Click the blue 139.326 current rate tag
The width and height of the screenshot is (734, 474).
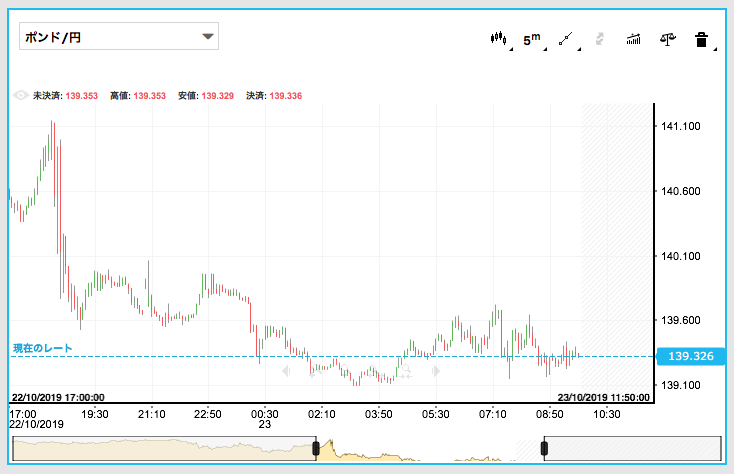click(691, 356)
